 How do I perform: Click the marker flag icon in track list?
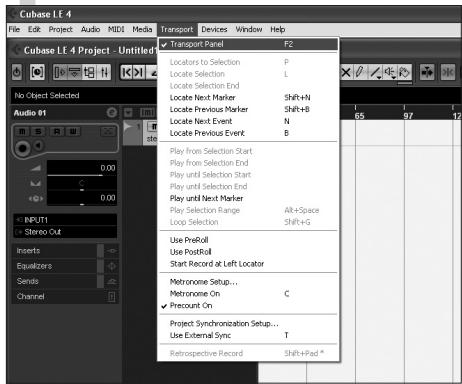(x=128, y=127)
